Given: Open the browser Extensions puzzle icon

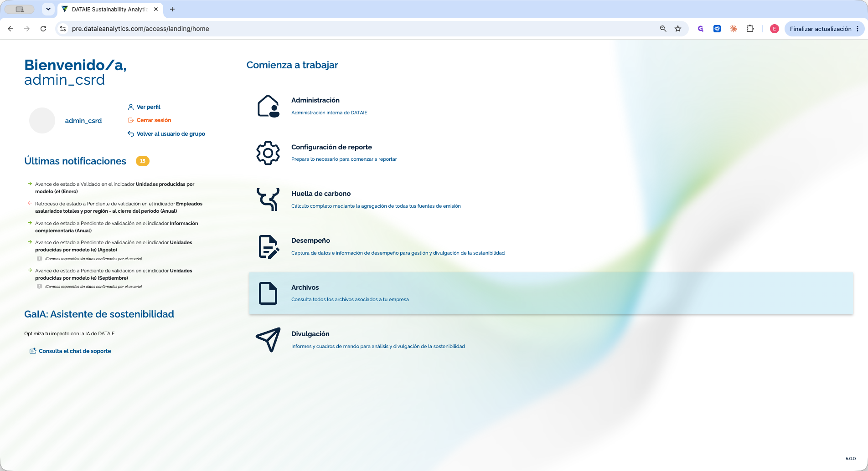Looking at the screenshot, I should [x=750, y=29].
